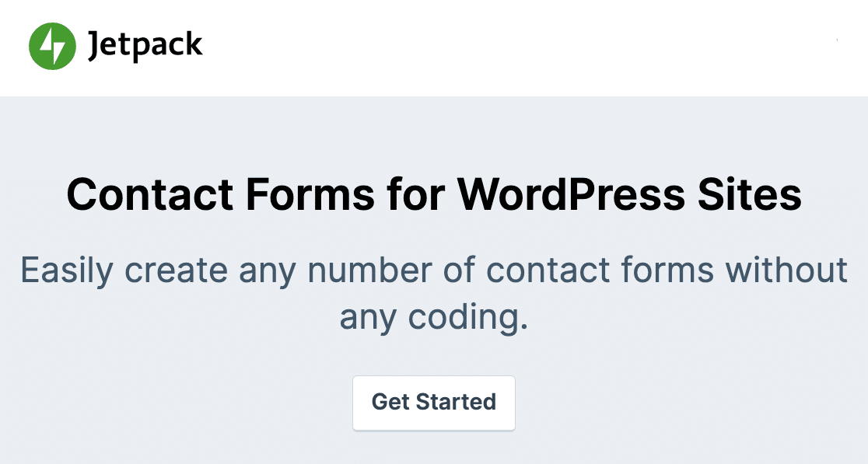
Task: Click the white bolt inside the green circle
Action: 52,47
